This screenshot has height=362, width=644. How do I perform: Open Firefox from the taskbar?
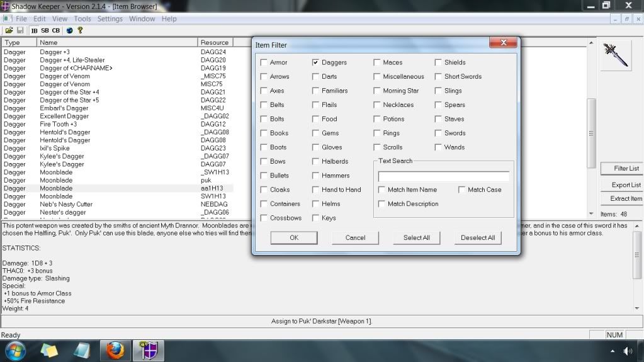115,350
